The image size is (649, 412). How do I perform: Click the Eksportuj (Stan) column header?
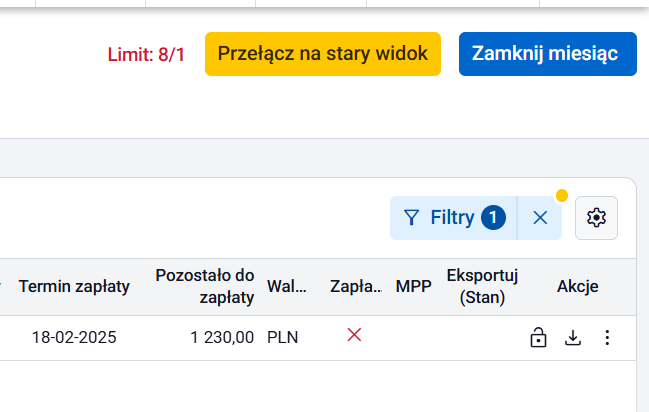click(x=482, y=287)
